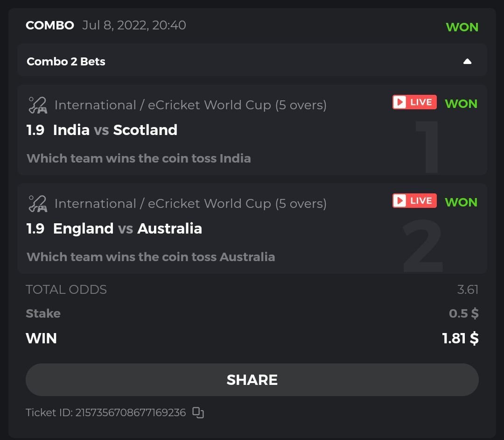Click the copy Ticket ID icon

198,412
